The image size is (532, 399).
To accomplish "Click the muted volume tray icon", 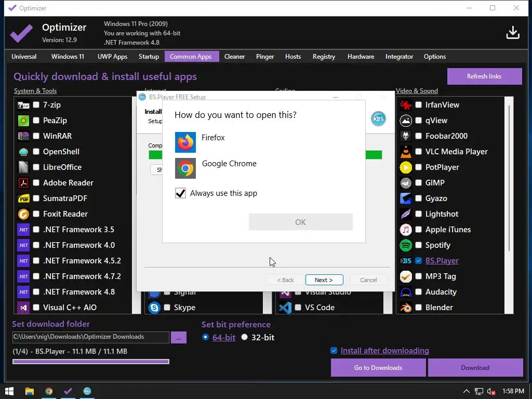I will 491,392.
